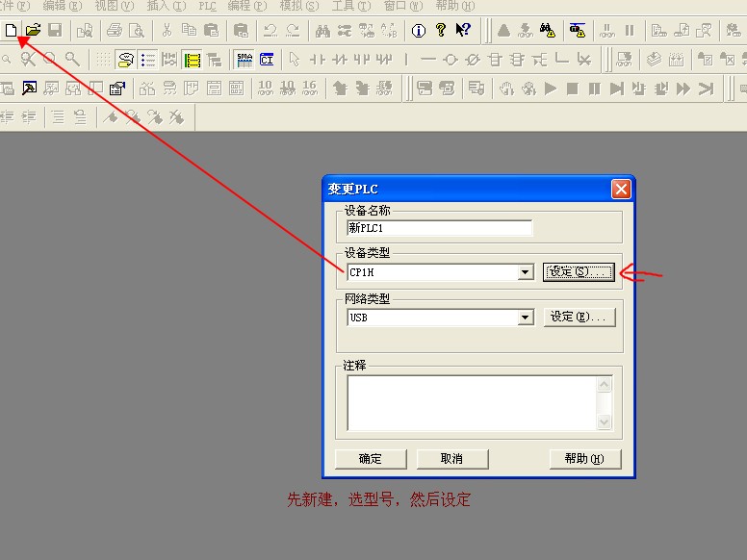This screenshot has width=747, height=560.
Task: Click the 设备名称 field containing 新PLC1
Action: [x=439, y=228]
